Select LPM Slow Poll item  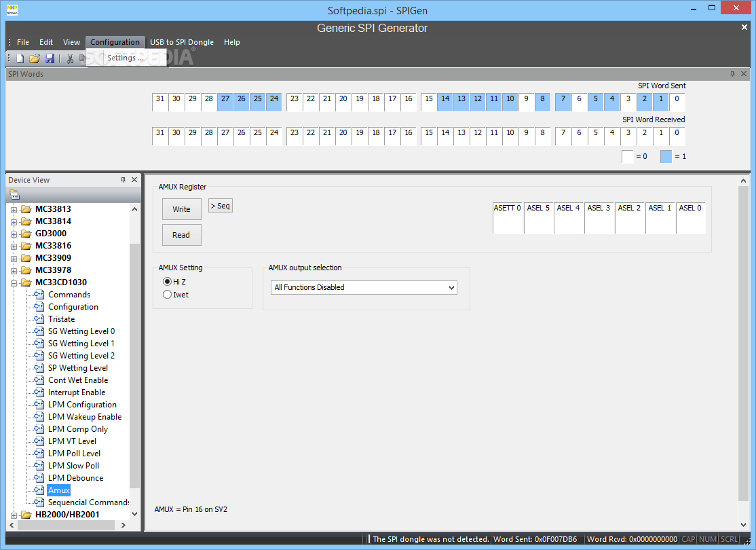pyautogui.click(x=73, y=466)
